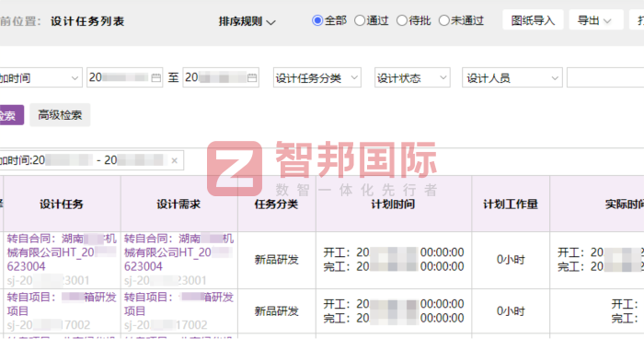The height and width of the screenshot is (339, 644).
Task: Click planned time cell of 转自合同 row
Action: (394, 260)
